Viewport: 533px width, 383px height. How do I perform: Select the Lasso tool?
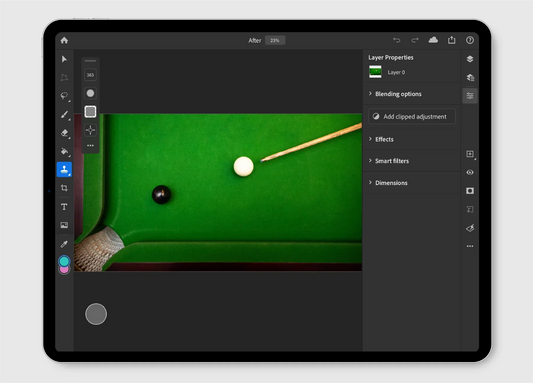click(64, 95)
